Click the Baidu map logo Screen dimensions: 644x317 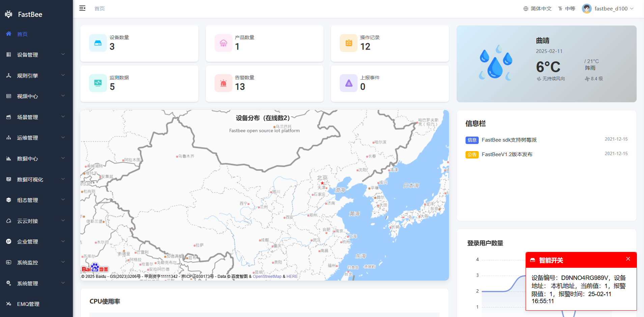tap(95, 268)
